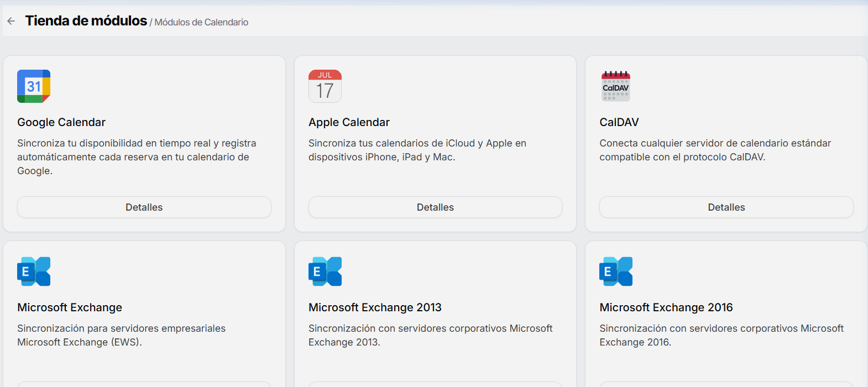Click the Microsoft Exchange 2013 title
This screenshot has height=387, width=868.
[375, 307]
